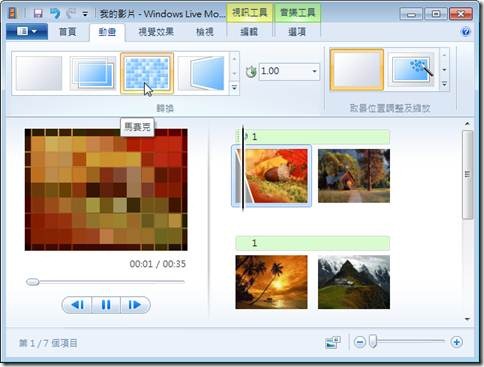Expand the transitions gallery
This screenshot has width=484, height=367.
click(234, 88)
